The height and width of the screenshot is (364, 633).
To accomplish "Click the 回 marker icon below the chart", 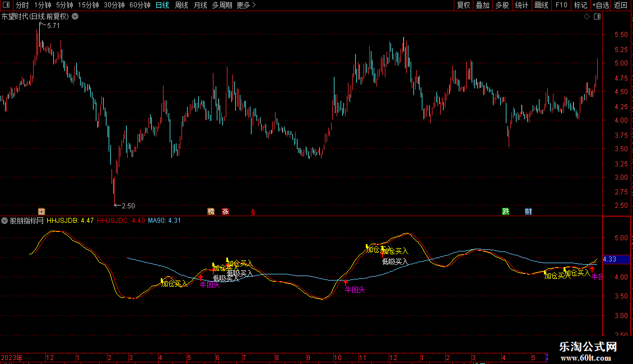I will 41,212.
